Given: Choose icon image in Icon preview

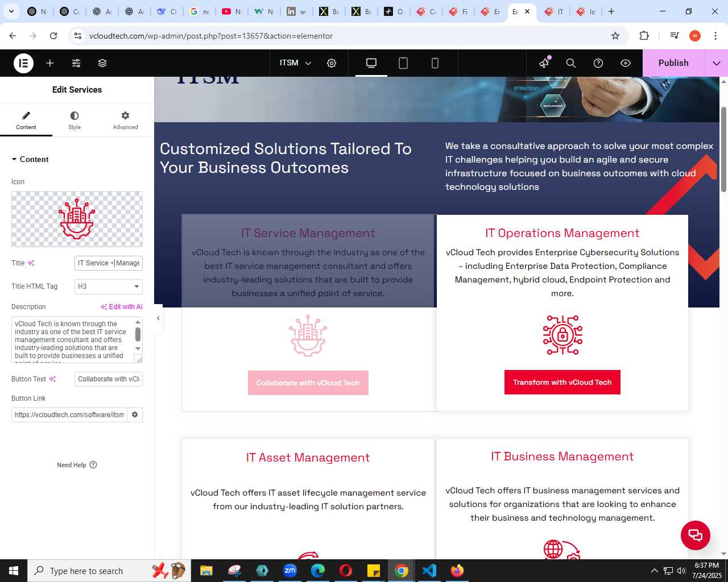Looking at the screenshot, I should click(77, 219).
